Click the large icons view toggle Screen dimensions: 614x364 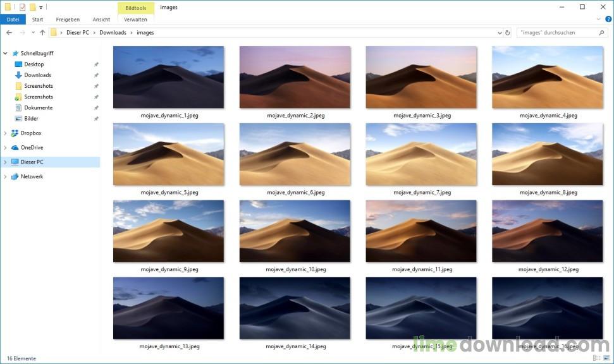click(608, 358)
